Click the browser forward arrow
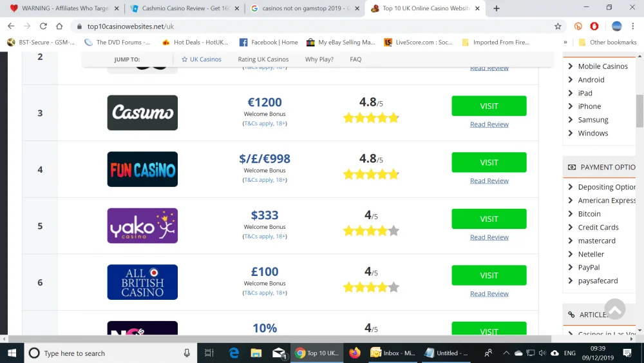 27,26
